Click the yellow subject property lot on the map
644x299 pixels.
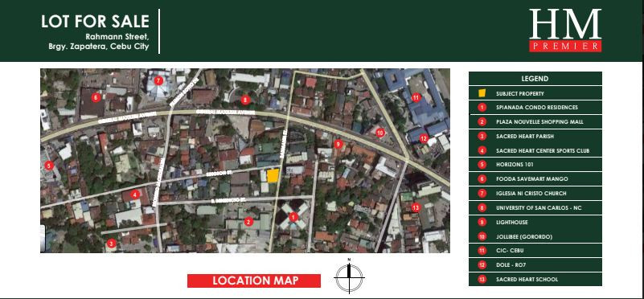(x=273, y=175)
